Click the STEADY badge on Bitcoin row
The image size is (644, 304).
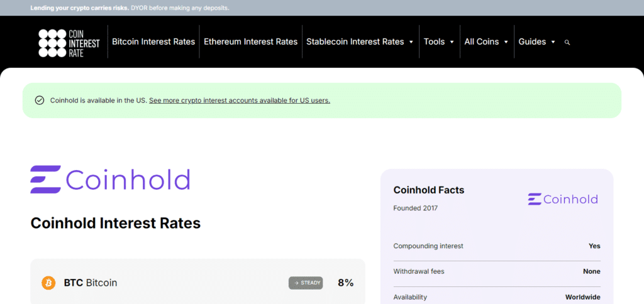pyautogui.click(x=306, y=283)
